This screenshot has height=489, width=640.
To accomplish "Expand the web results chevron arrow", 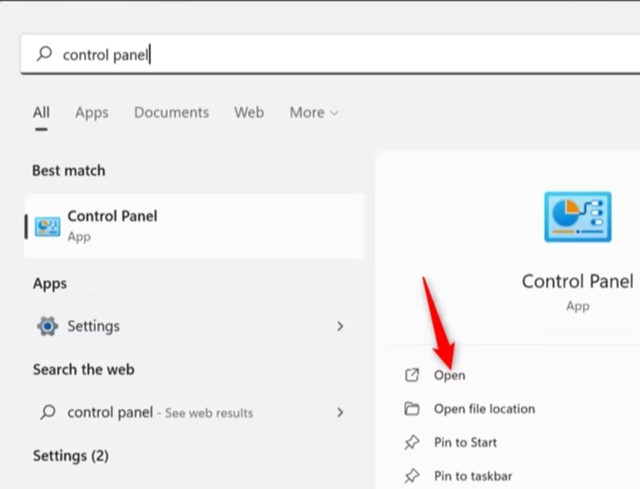I will tap(340, 412).
